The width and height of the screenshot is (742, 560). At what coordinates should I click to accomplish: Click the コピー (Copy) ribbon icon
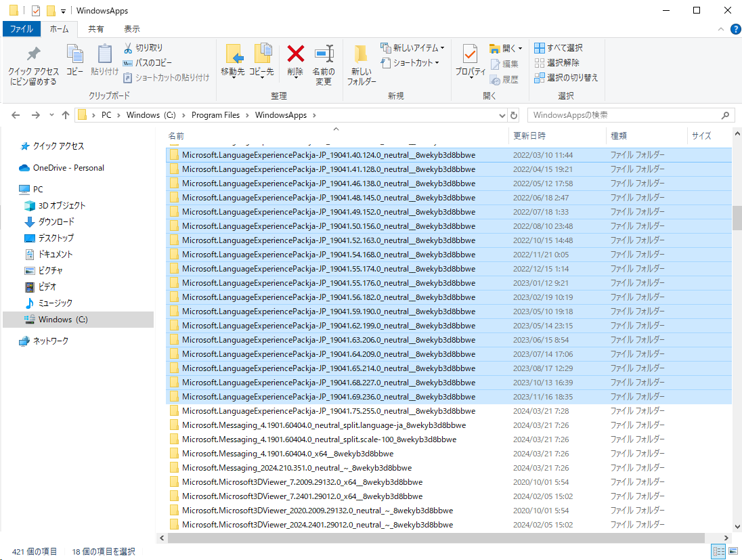pos(74,60)
